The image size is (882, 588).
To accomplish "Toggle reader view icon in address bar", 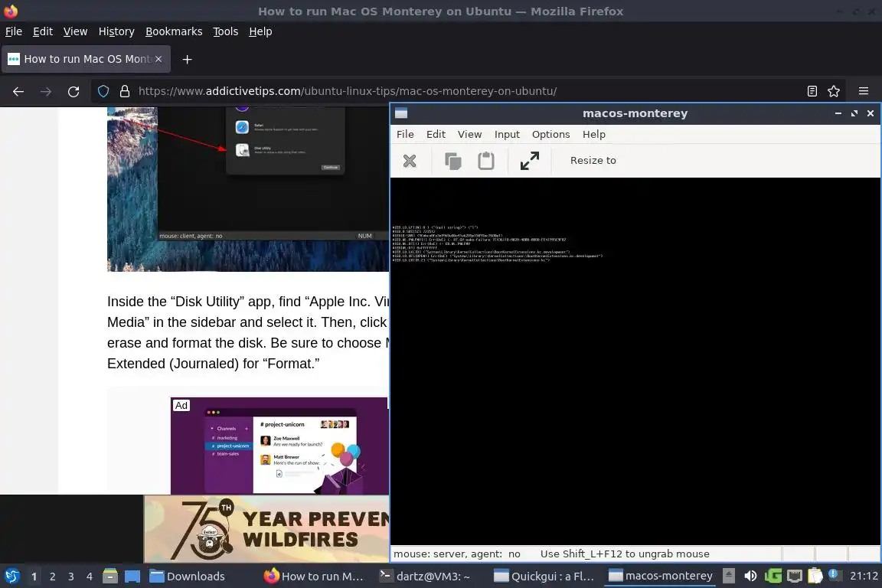I will point(812,91).
